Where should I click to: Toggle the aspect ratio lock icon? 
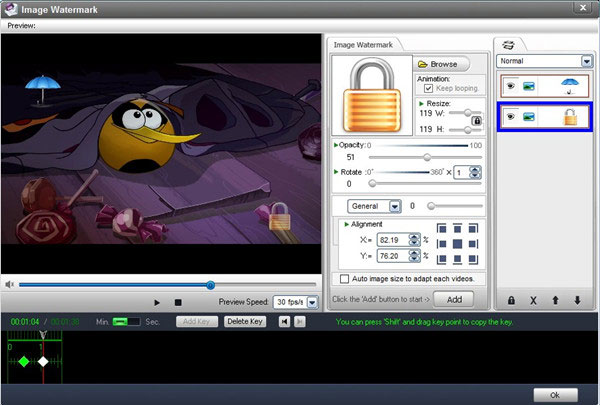click(x=476, y=121)
